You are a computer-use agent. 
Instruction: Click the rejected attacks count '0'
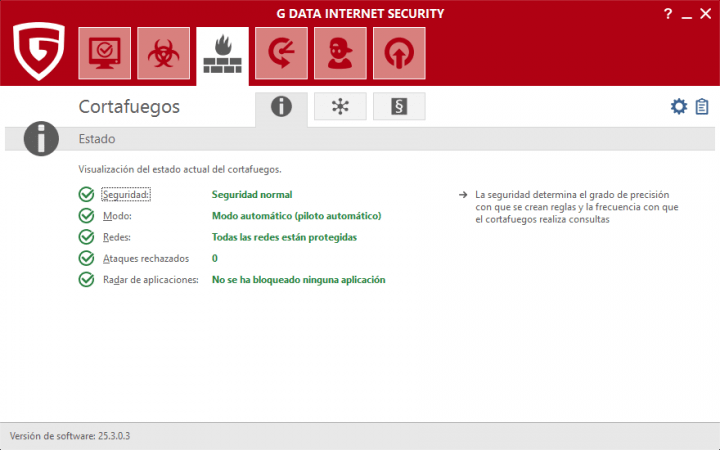[x=214, y=259]
